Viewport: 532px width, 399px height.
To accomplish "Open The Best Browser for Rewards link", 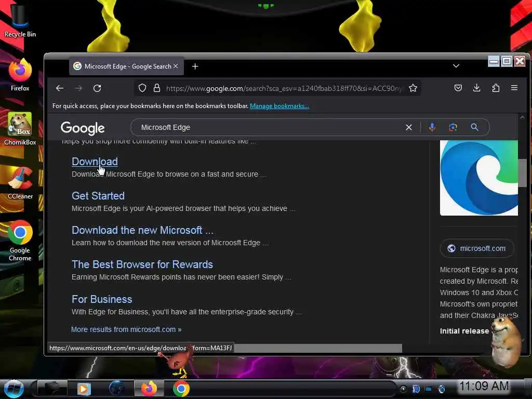I will (142, 264).
